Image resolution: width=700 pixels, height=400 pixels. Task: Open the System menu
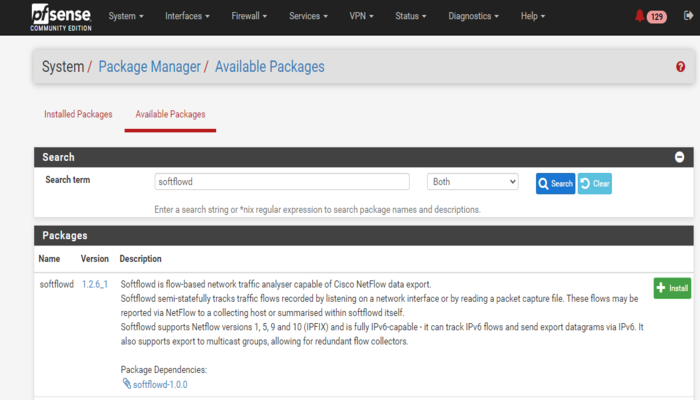pos(126,16)
